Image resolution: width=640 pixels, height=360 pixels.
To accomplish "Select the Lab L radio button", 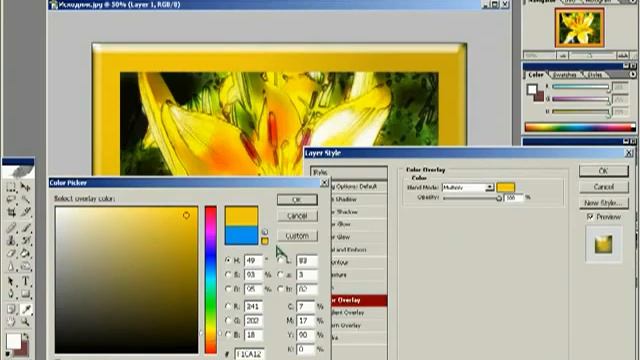I will click(x=280, y=260).
